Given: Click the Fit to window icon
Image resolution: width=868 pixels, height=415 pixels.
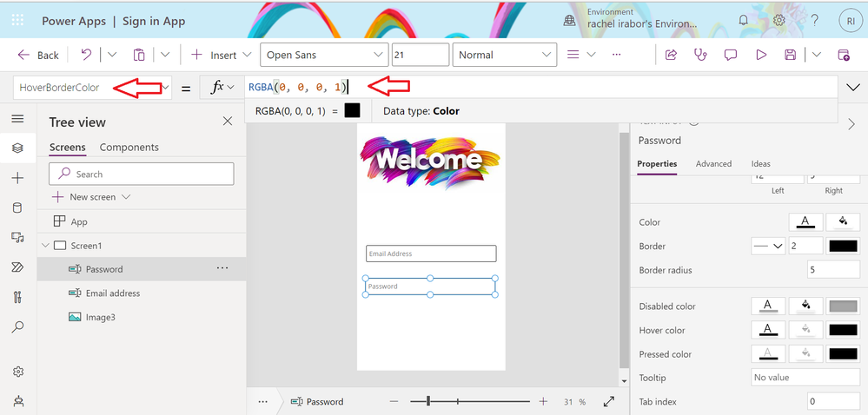Looking at the screenshot, I should coord(608,401).
